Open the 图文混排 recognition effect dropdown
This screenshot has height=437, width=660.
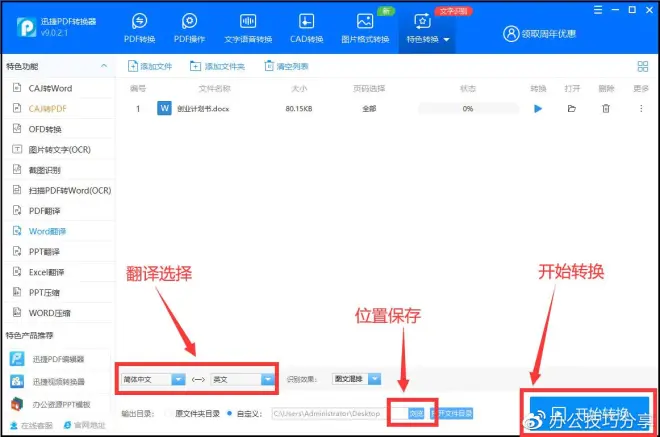356,379
